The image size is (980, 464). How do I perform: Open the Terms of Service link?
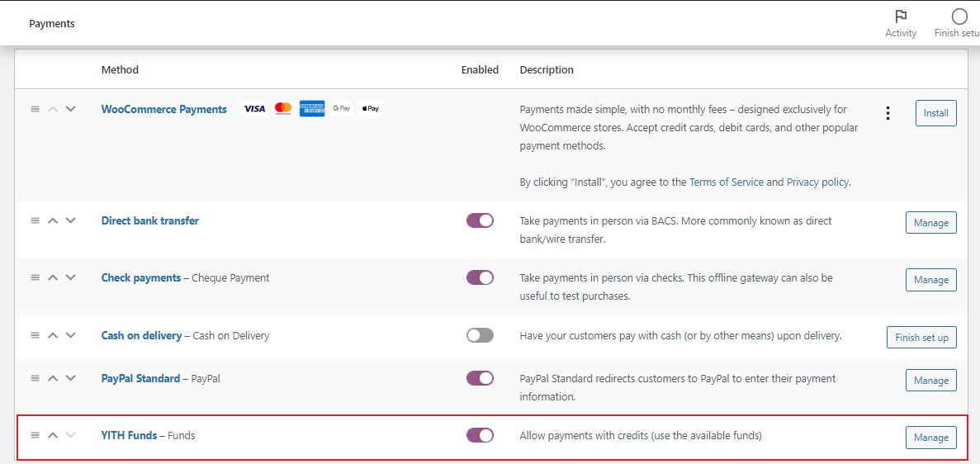pos(726,182)
